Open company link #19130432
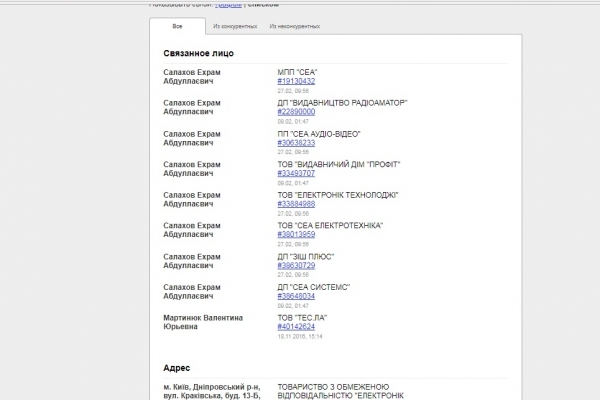 click(x=296, y=81)
